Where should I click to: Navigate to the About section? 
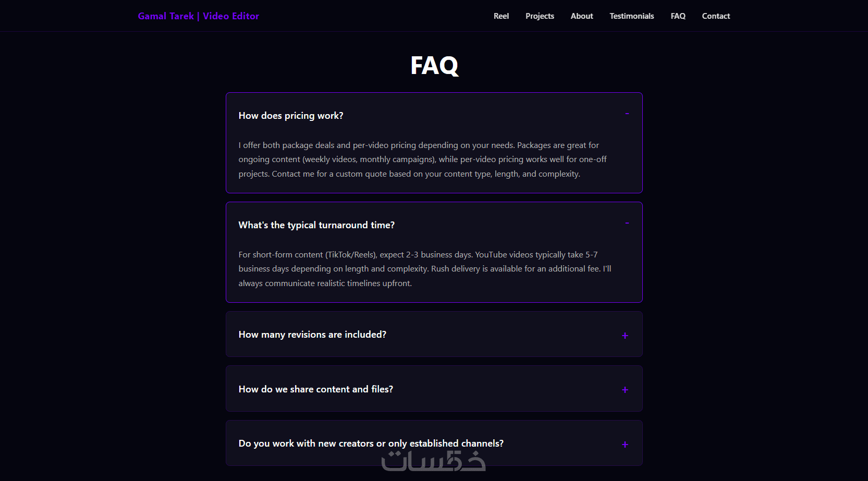click(582, 16)
